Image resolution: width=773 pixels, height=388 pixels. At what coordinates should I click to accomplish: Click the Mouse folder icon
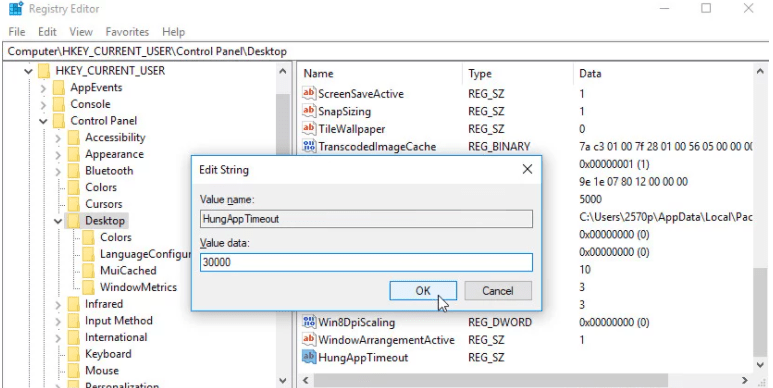[74, 371]
